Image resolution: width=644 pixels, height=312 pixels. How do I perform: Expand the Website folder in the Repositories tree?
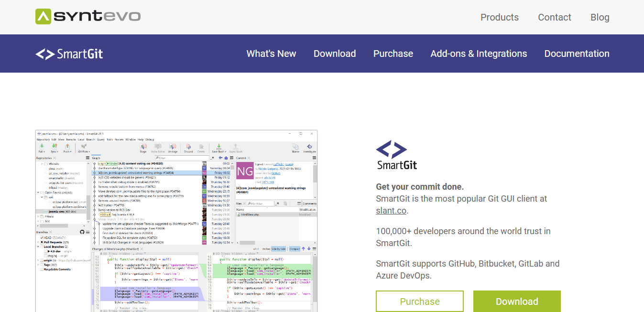pyautogui.click(x=42, y=164)
